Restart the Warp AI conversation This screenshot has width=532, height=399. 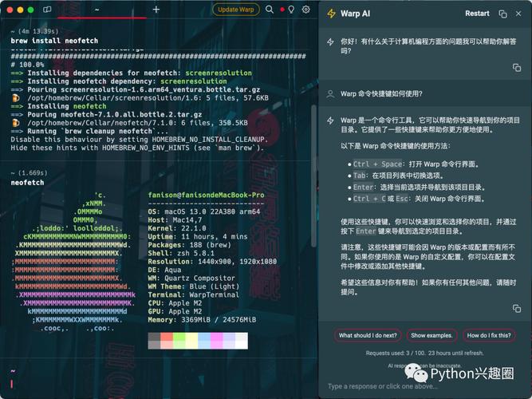tap(477, 14)
